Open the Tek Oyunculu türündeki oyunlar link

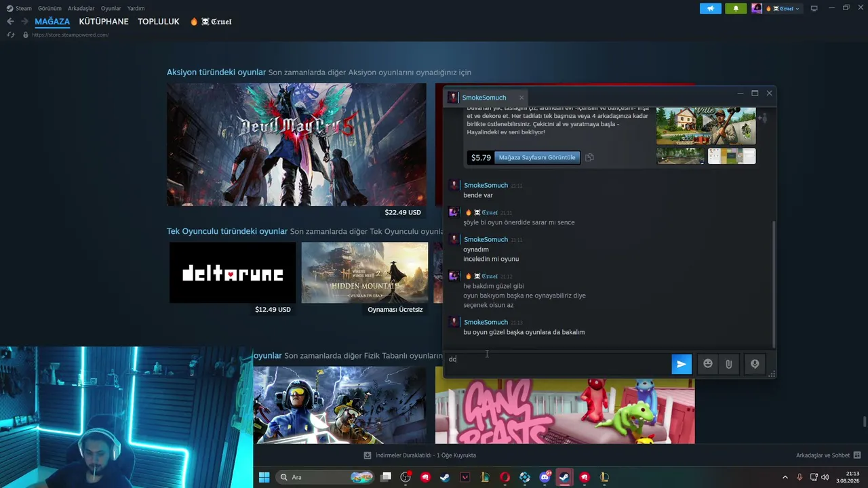(227, 231)
